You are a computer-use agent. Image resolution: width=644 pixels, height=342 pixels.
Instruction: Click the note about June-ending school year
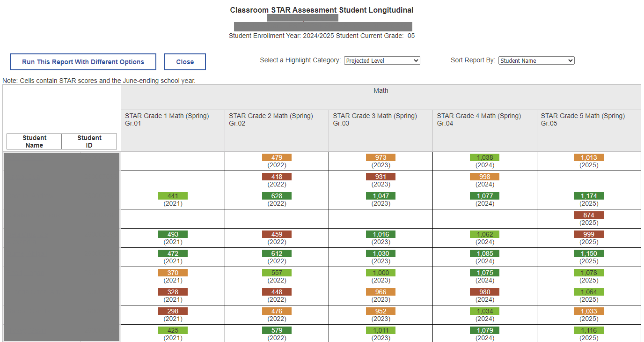pyautogui.click(x=99, y=81)
